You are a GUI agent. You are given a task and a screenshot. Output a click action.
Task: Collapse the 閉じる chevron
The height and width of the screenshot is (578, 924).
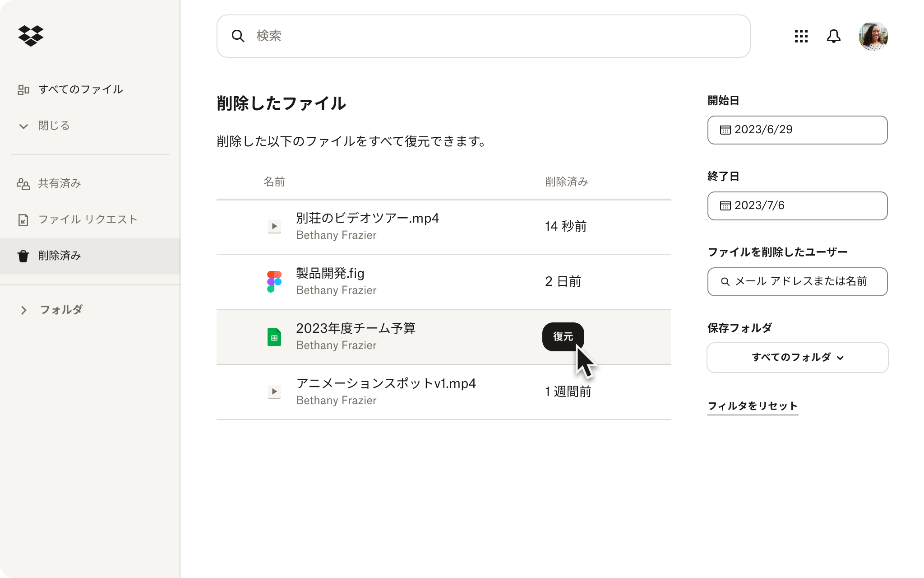23,126
